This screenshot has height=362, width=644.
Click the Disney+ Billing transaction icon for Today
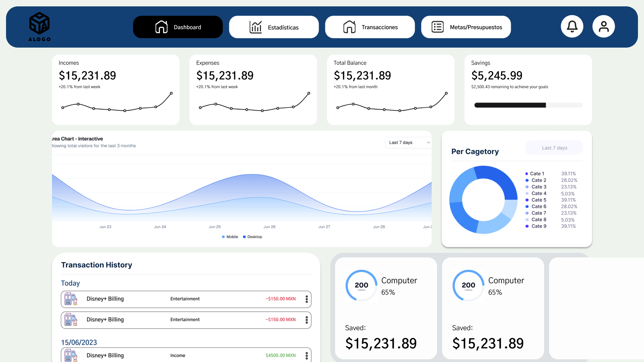(x=70, y=299)
